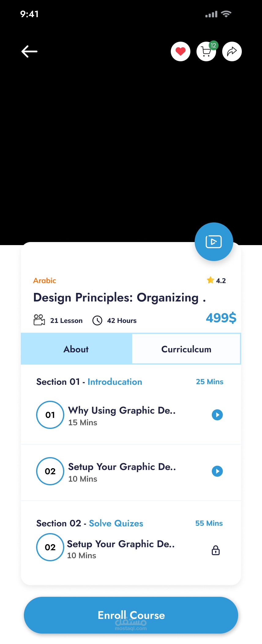
Task: Select the 01 lesson number circle
Action: 50,415
